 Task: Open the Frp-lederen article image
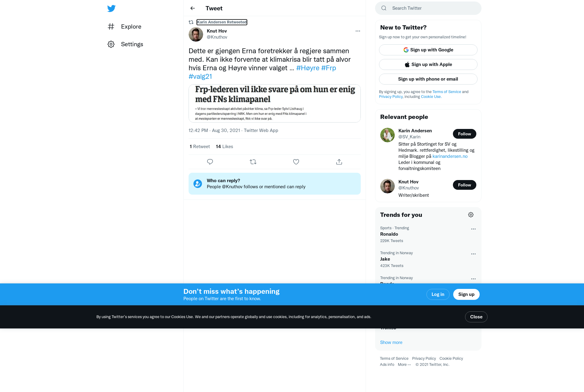pyautogui.click(x=275, y=103)
